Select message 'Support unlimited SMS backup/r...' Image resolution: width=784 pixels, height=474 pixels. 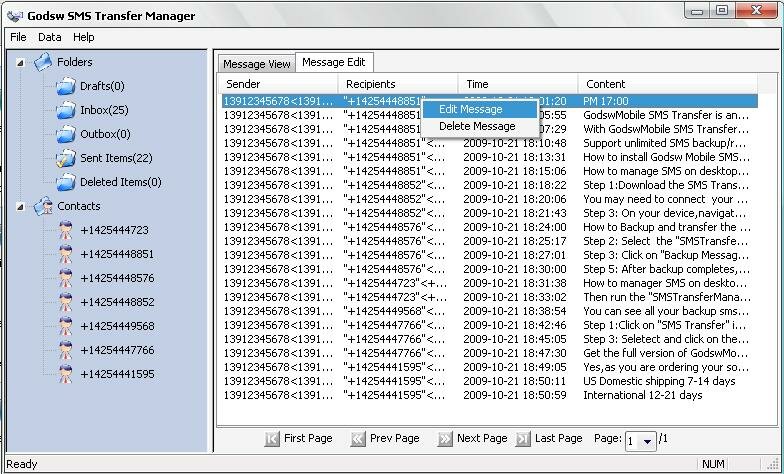[x=490, y=143]
